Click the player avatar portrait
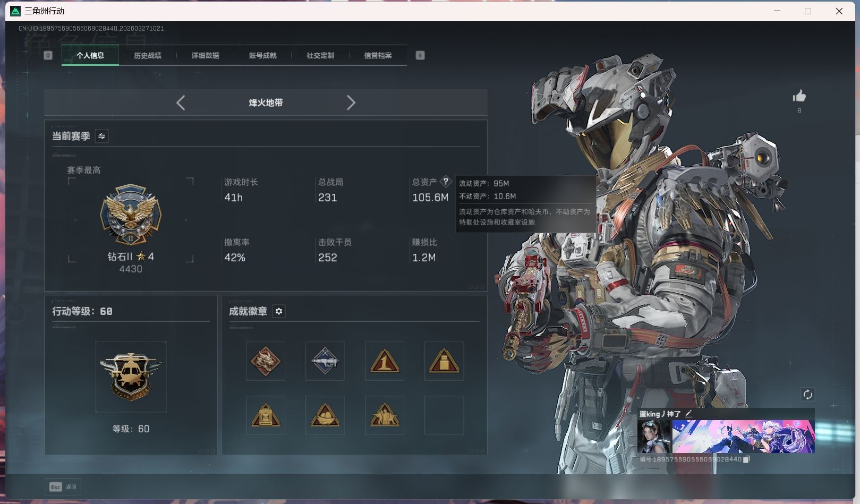The image size is (860, 504). pos(654,437)
